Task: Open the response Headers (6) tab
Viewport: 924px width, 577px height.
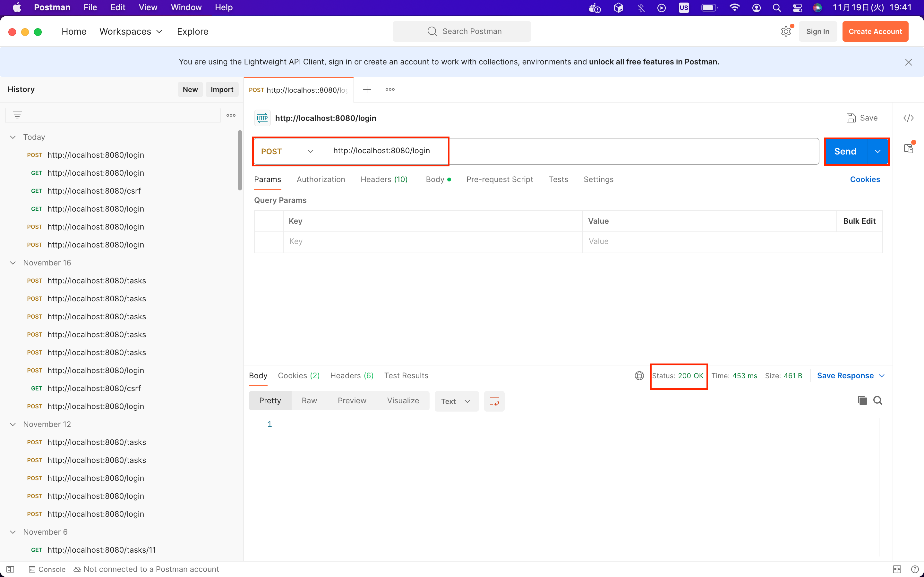Action: 352,375
